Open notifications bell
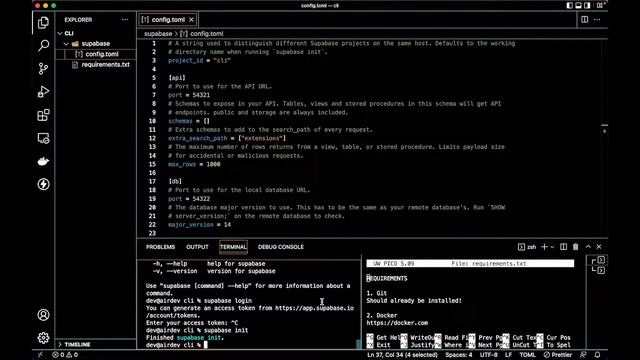640x360 pixels. [x=598, y=355]
